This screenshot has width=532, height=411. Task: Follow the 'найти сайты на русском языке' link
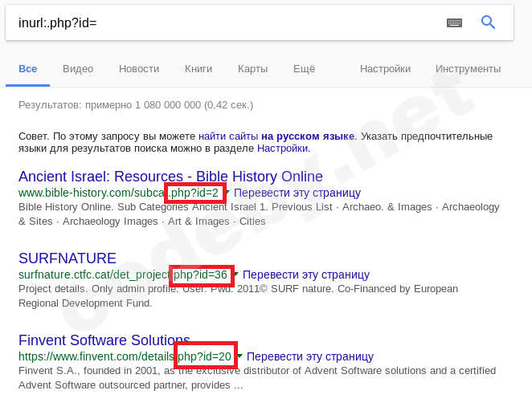point(276,136)
